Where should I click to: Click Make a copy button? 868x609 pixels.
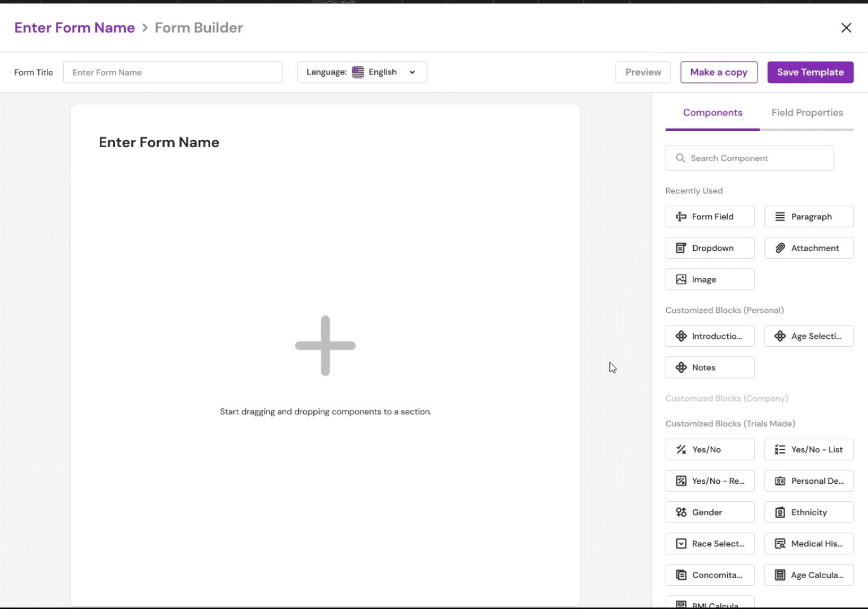[719, 72]
